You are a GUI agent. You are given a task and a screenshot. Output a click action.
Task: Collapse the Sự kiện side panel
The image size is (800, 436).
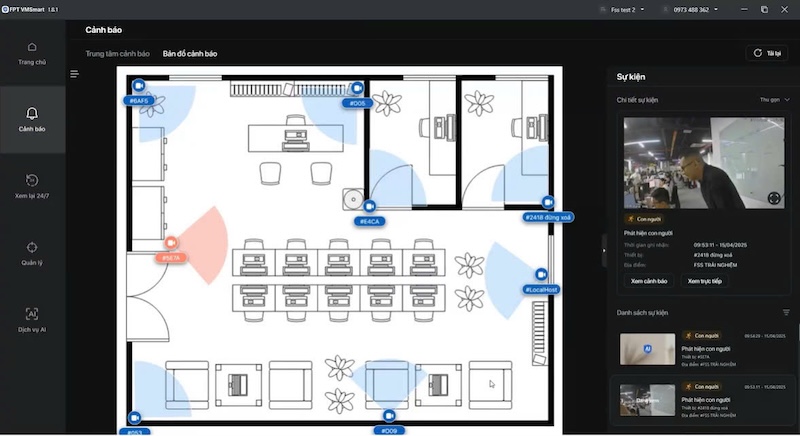click(604, 250)
